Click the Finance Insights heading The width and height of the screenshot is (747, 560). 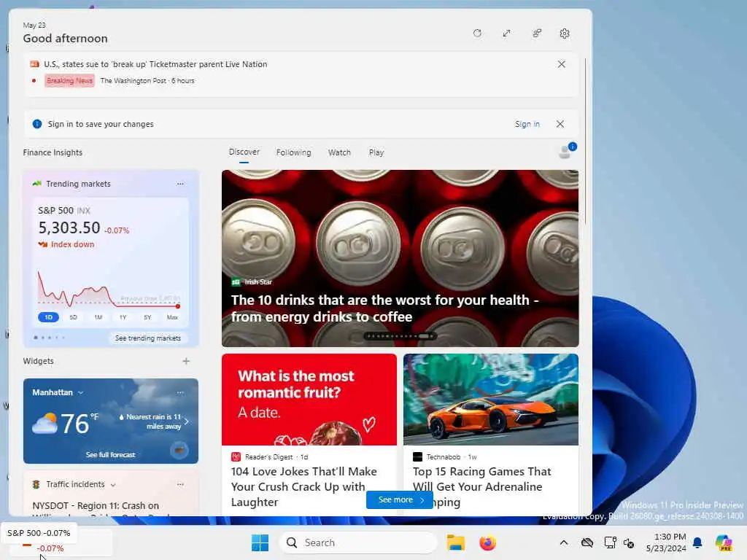tap(53, 152)
